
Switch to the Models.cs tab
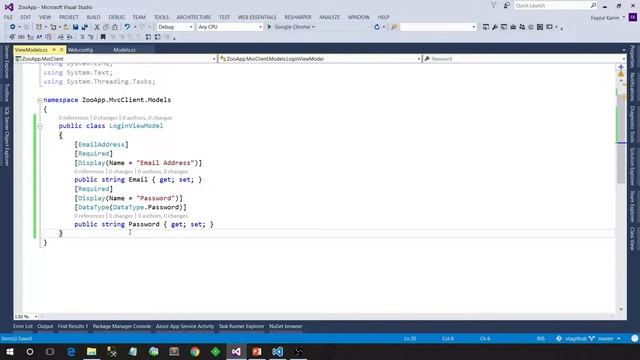(124, 50)
